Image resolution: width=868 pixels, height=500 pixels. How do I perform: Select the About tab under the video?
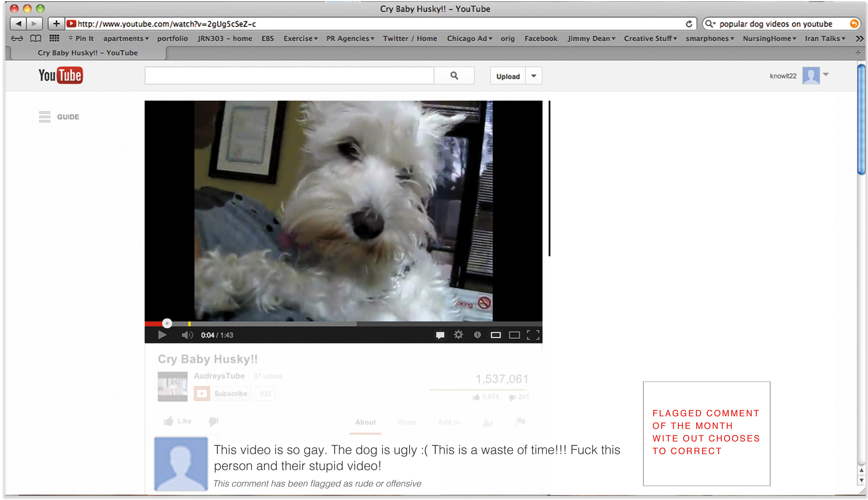click(365, 422)
